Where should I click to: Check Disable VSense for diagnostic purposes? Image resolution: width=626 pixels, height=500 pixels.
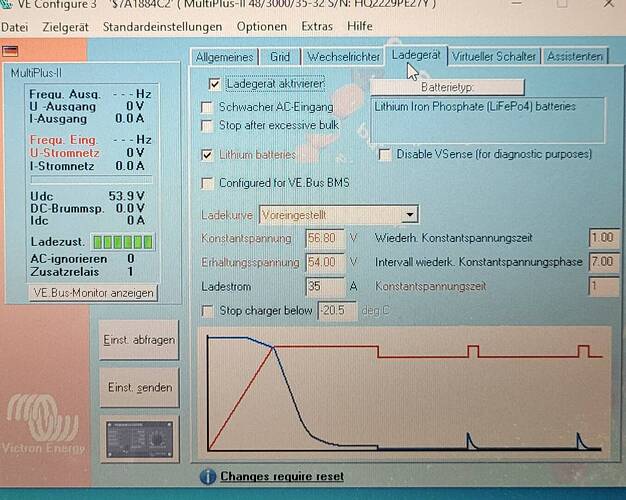click(384, 155)
